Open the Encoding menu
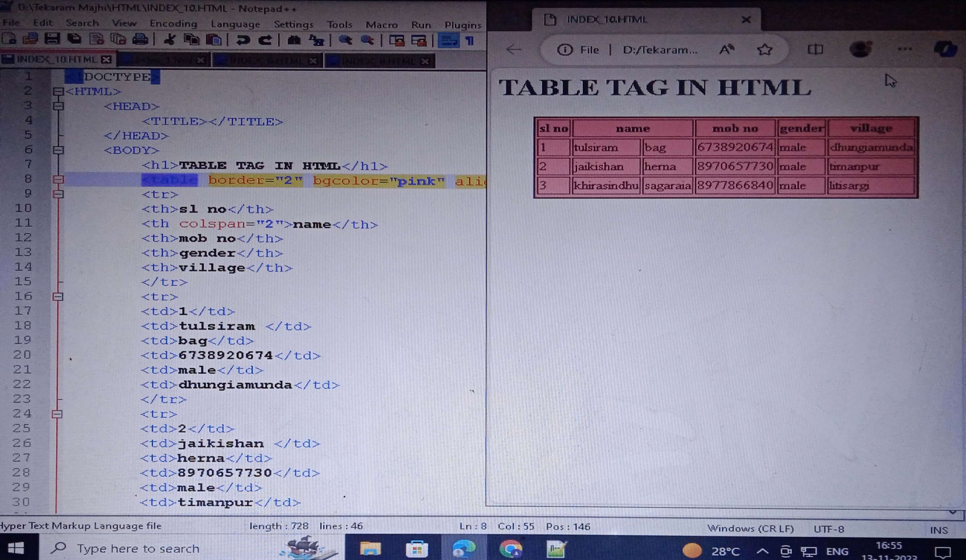 coord(173,24)
